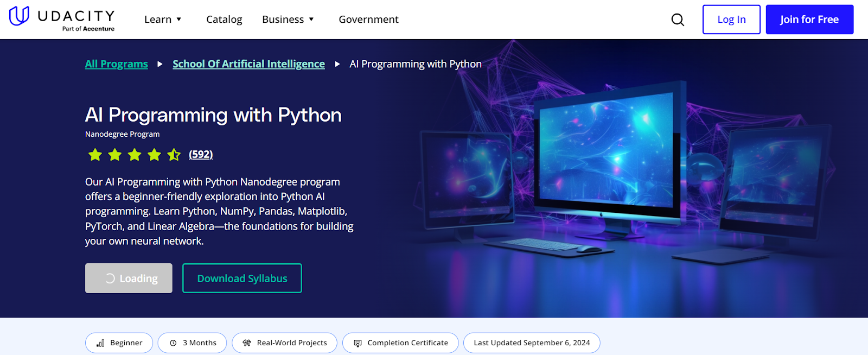Click the 3 Months pill tag
The image size is (868, 355).
pyautogui.click(x=192, y=343)
